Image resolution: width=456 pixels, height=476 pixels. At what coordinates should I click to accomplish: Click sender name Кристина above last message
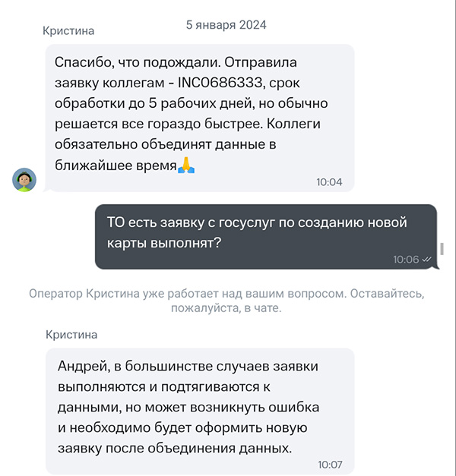tap(71, 334)
